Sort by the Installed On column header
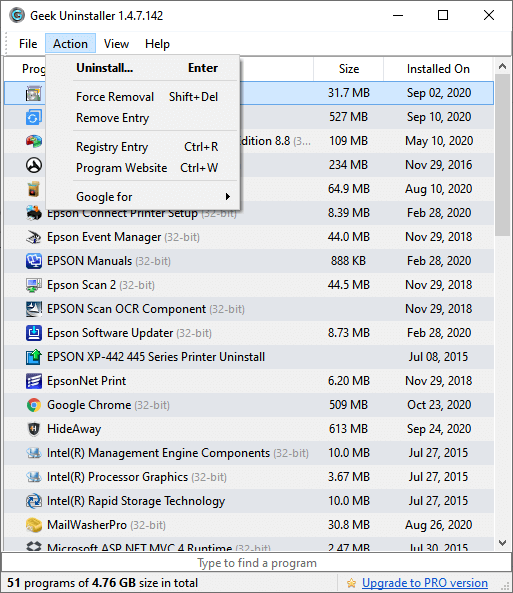The height and width of the screenshot is (593, 513). tap(438, 69)
